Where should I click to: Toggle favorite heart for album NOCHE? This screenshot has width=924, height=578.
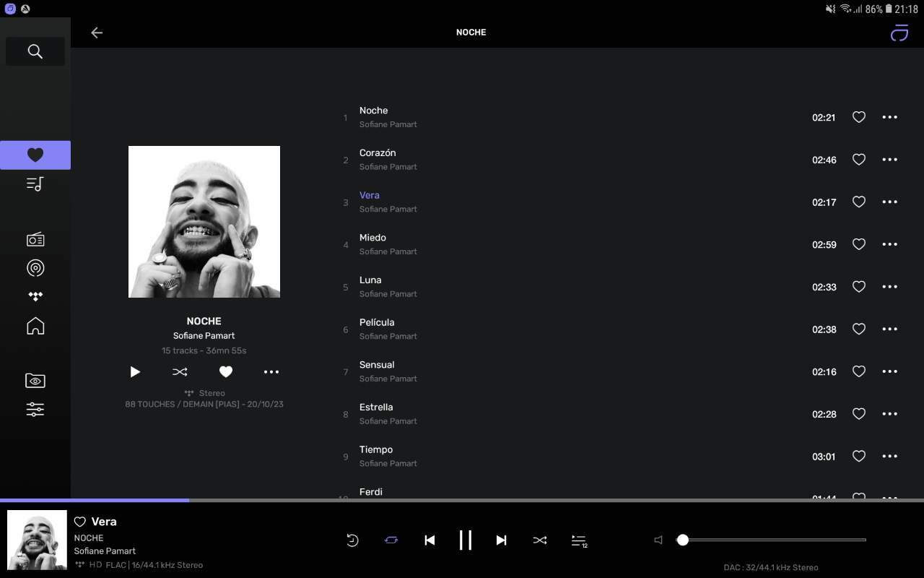(226, 372)
